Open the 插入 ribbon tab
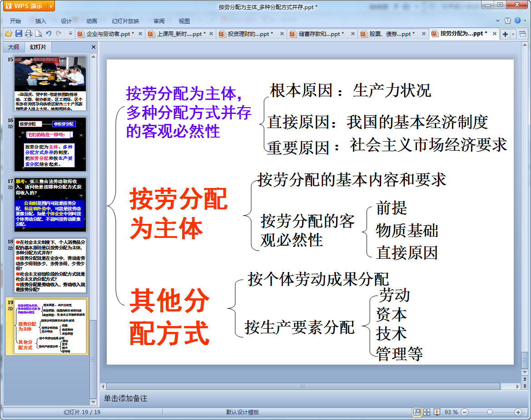 (x=40, y=21)
